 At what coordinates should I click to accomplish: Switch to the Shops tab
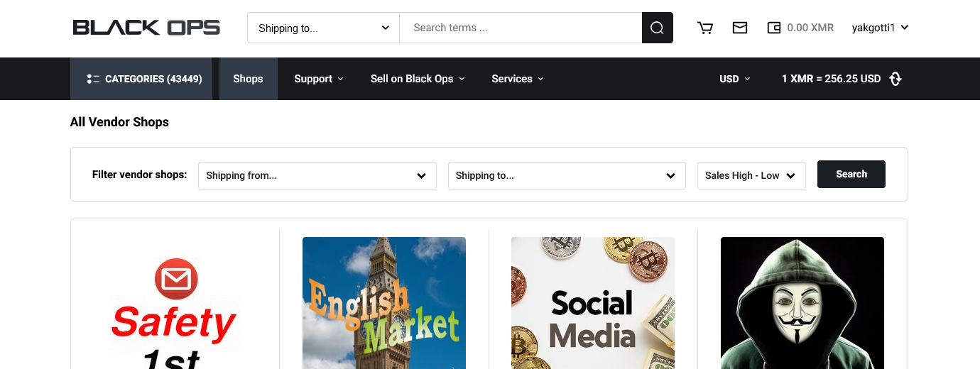[x=248, y=79]
